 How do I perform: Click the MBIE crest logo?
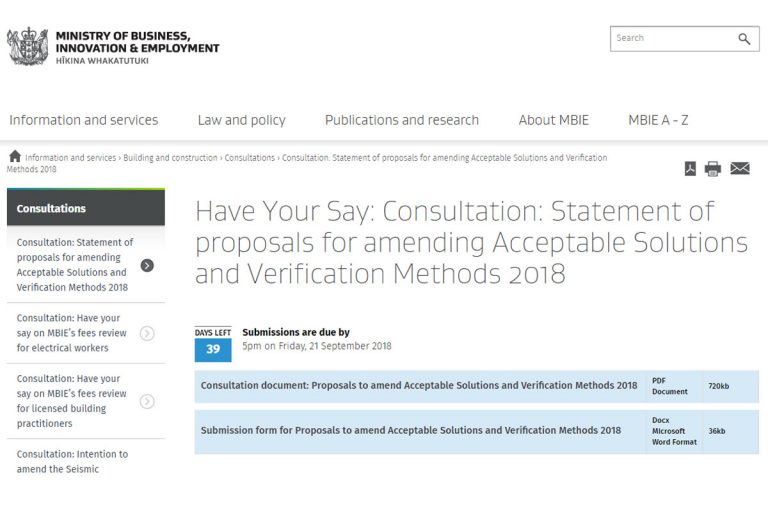27,46
